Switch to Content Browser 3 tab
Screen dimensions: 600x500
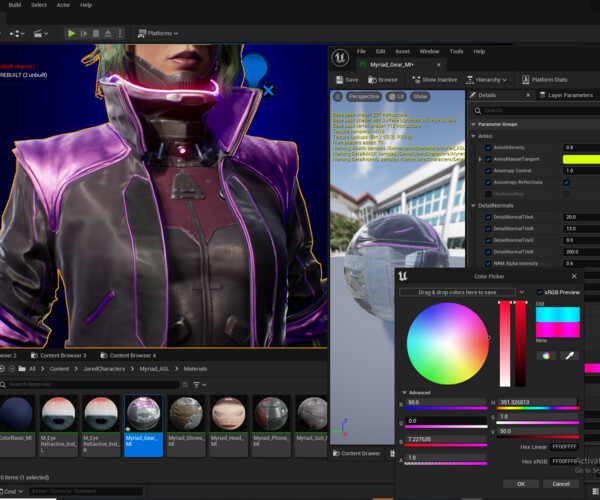point(59,355)
